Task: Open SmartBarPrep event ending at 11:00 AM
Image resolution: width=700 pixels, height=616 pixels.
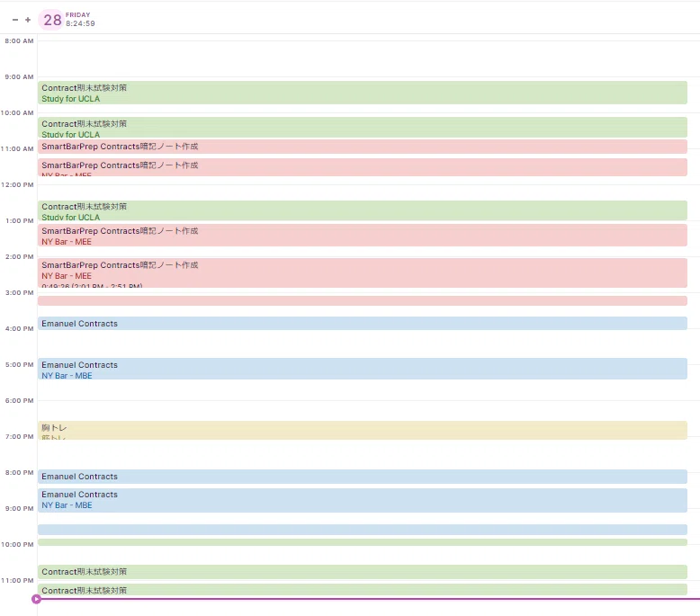Action: point(362,147)
